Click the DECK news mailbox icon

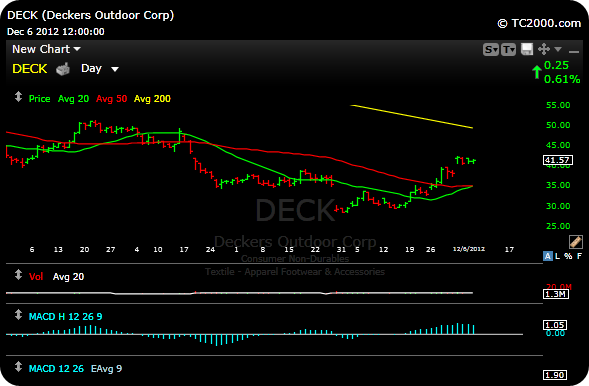pyautogui.click(x=63, y=69)
